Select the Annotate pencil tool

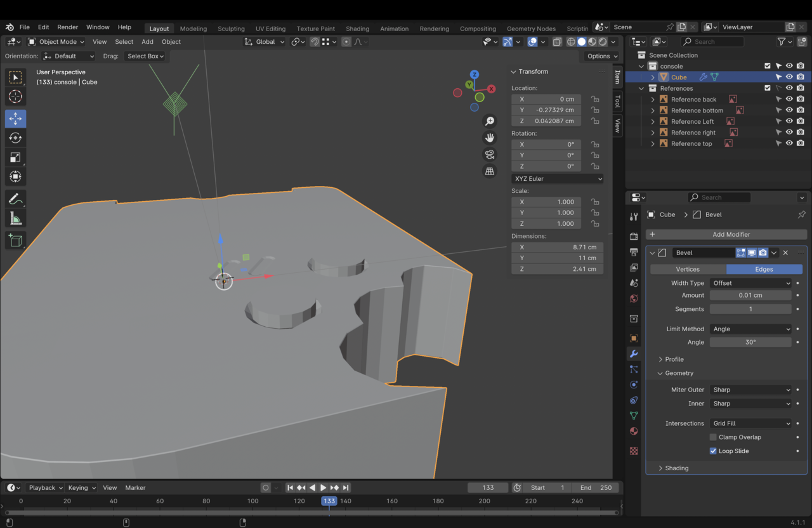tap(16, 199)
